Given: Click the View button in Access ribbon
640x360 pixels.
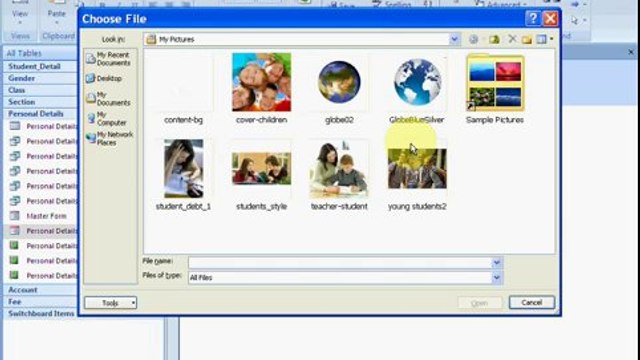Looking at the screenshot, I should (20, 14).
